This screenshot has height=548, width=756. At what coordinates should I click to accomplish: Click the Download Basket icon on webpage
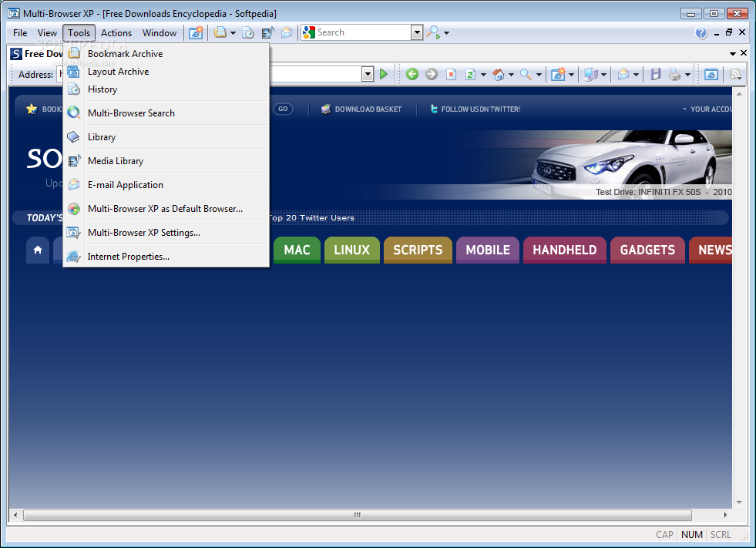326,109
